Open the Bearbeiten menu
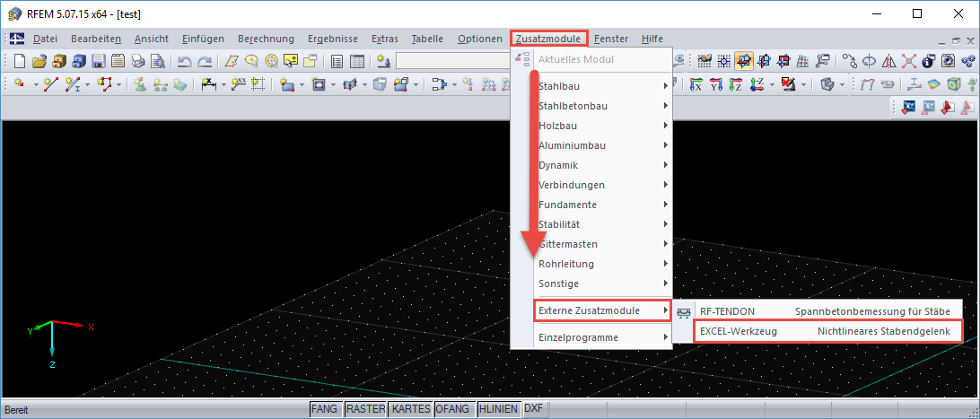980x419 pixels. tap(96, 39)
